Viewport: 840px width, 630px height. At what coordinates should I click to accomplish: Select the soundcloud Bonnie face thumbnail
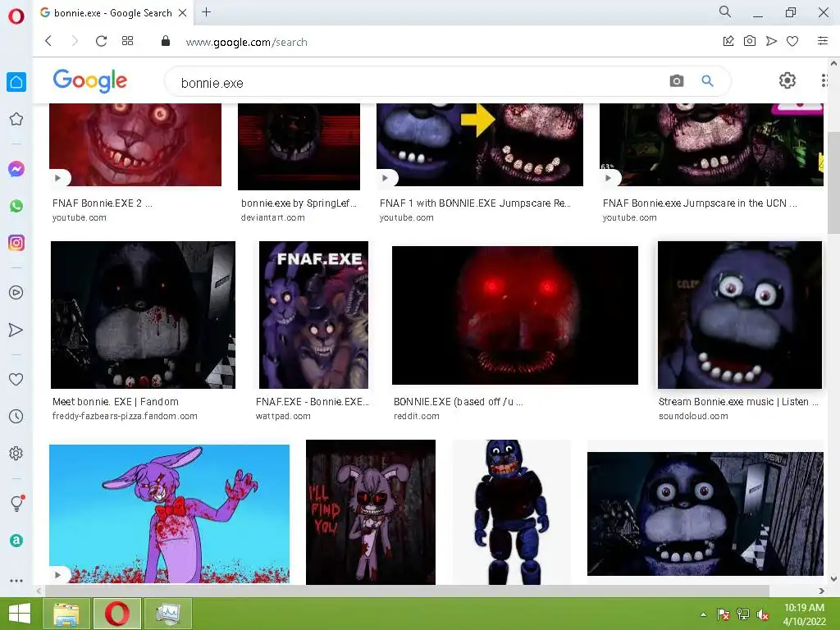[x=740, y=315]
